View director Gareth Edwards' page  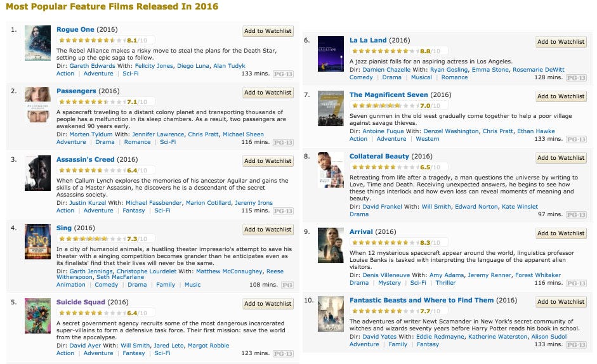pyautogui.click(x=92, y=66)
